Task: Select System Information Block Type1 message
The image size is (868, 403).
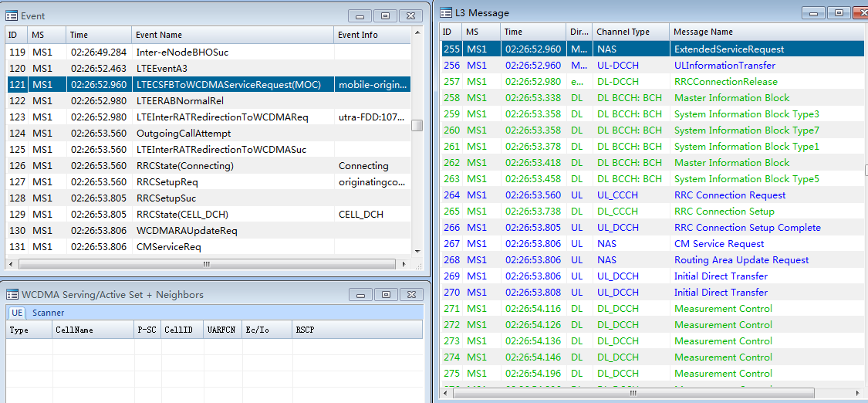Action: pos(651,146)
